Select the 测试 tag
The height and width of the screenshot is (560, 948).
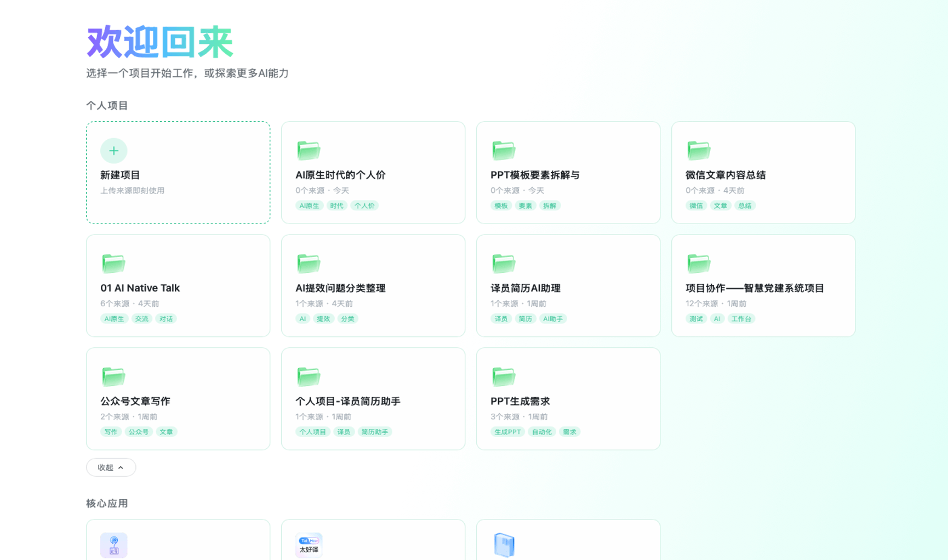click(x=696, y=319)
